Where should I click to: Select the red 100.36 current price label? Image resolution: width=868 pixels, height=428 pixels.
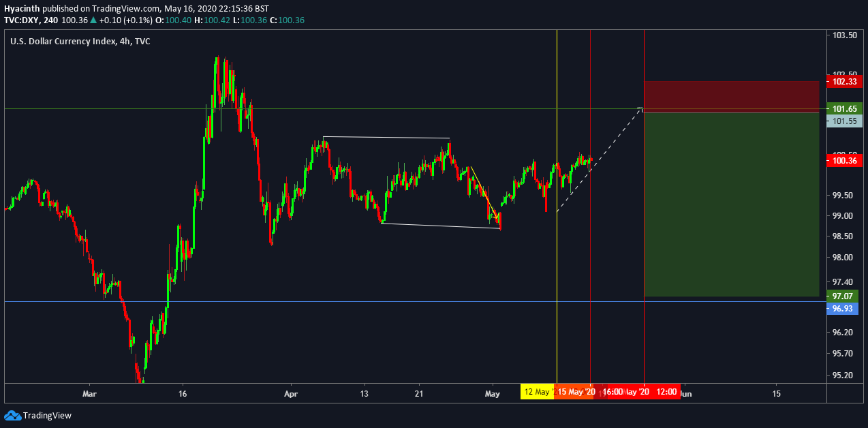coord(845,161)
